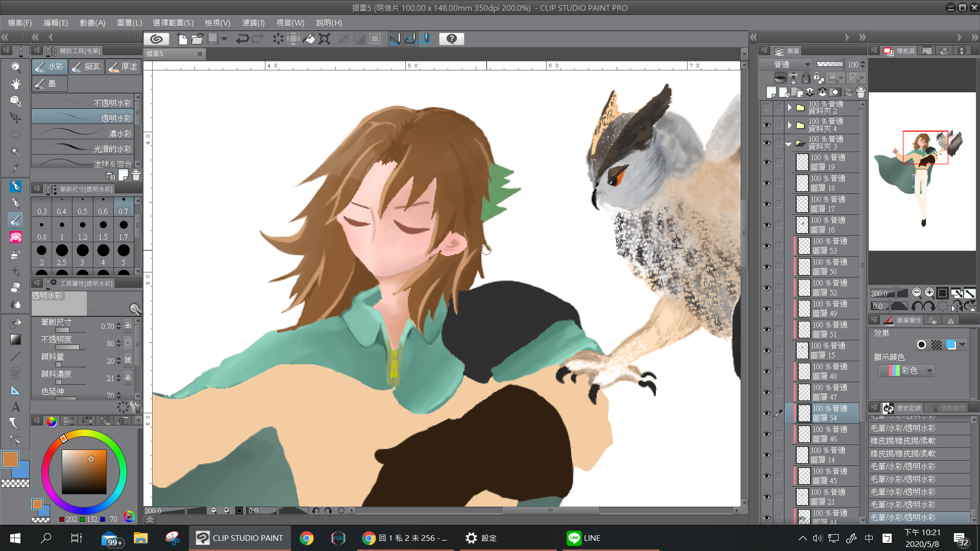Click the fill toolbar icon

[x=309, y=39]
